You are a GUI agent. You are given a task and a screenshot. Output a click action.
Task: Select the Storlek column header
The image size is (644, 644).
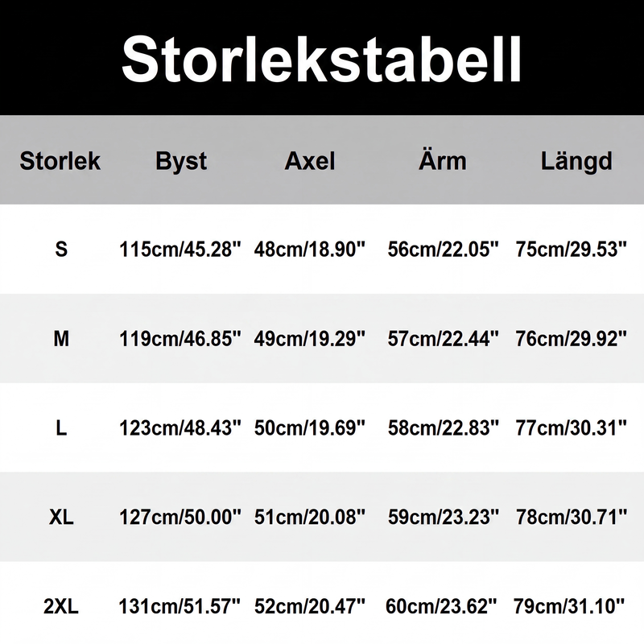60,161
